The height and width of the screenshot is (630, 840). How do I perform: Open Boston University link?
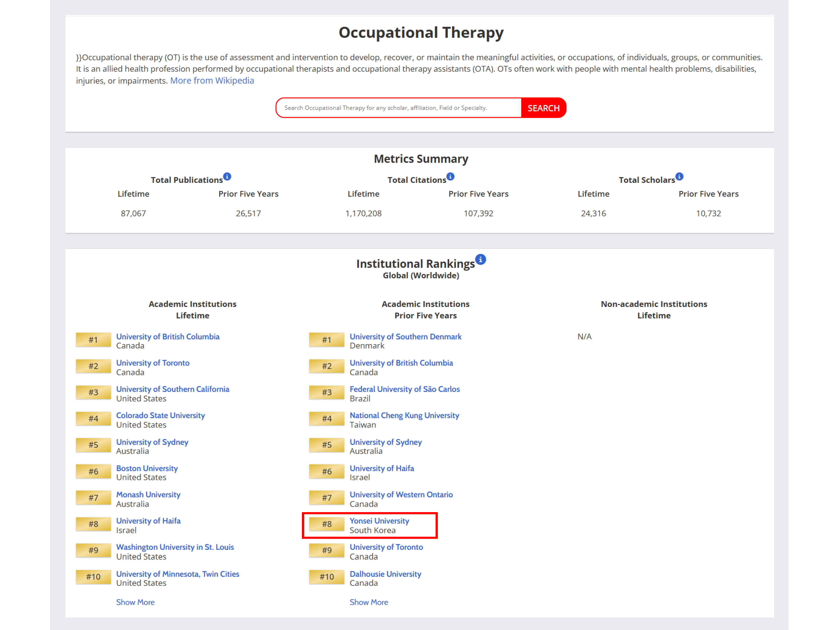pyautogui.click(x=147, y=468)
